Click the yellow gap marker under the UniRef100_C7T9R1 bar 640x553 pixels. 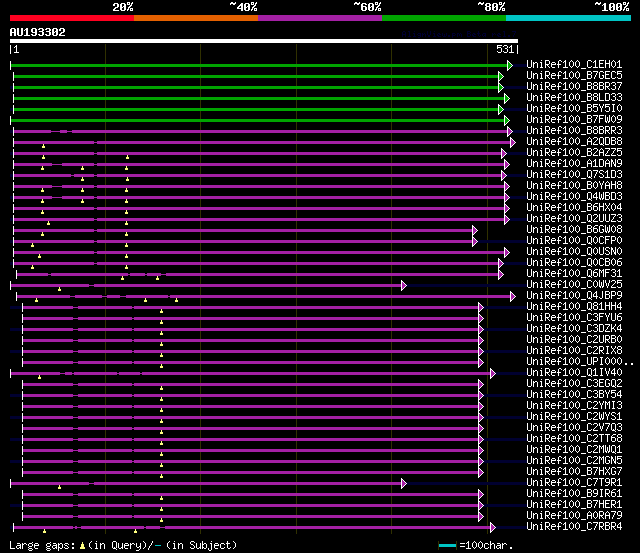(60, 487)
